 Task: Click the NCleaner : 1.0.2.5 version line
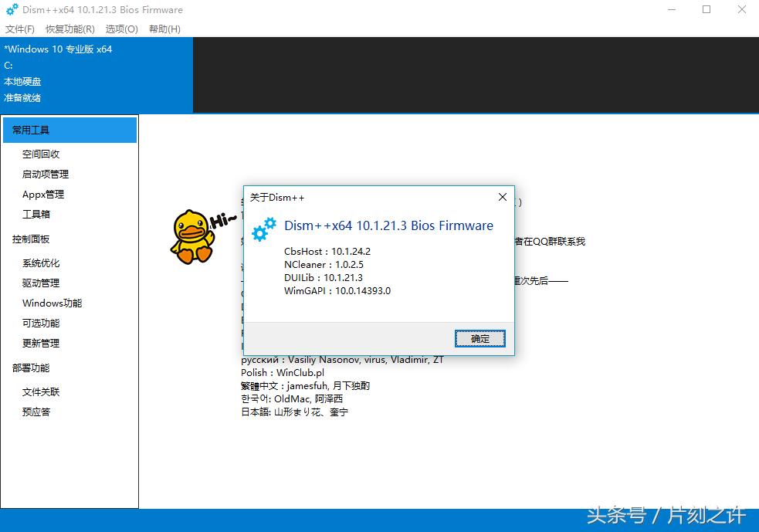(324, 264)
